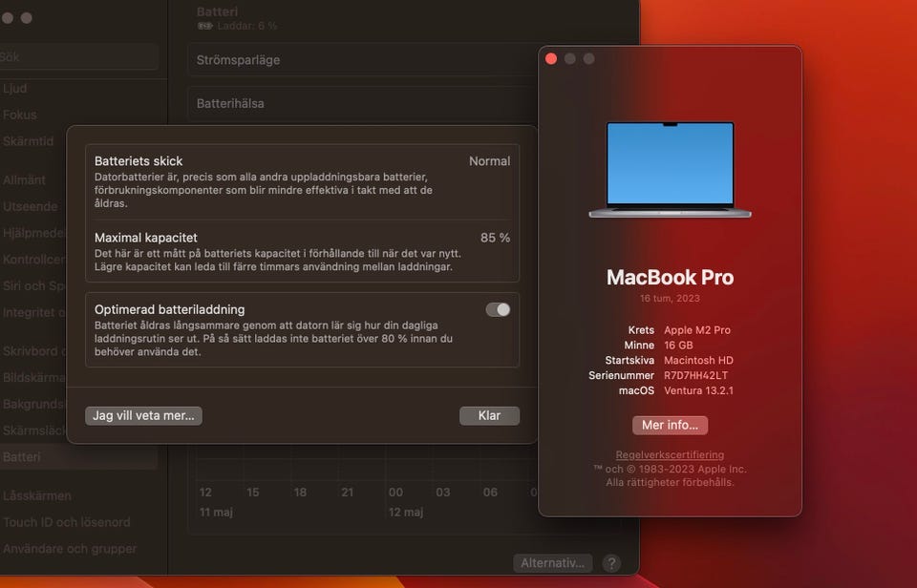Click the Laddar: 6 % battery status icon
917x588 pixels.
(204, 26)
